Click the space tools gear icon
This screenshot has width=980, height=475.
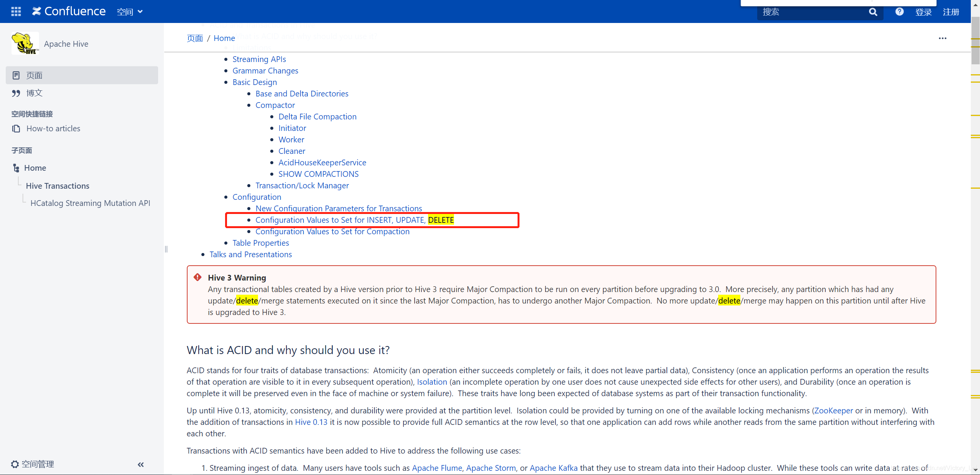[x=15, y=464]
